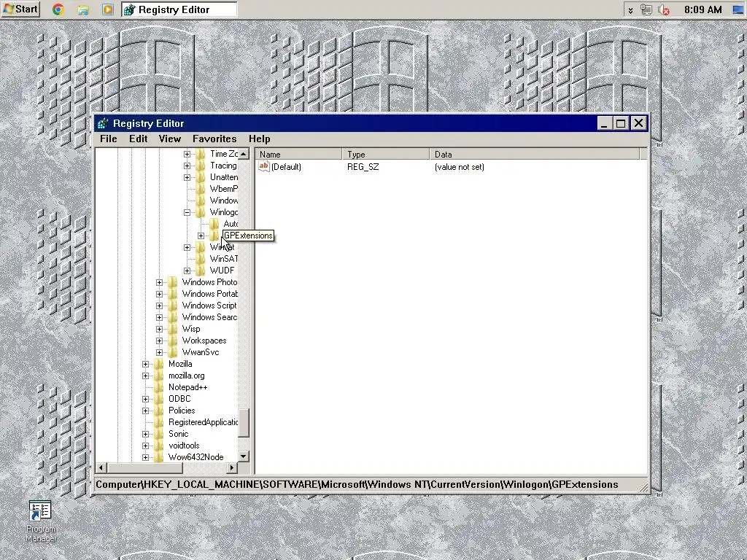Expand the Wow6432Node key
Image resolution: width=747 pixels, height=560 pixels.
[x=146, y=457]
